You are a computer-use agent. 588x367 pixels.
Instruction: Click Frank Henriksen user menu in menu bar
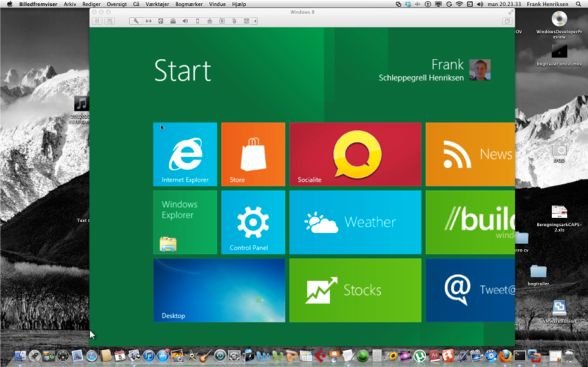click(x=547, y=4)
